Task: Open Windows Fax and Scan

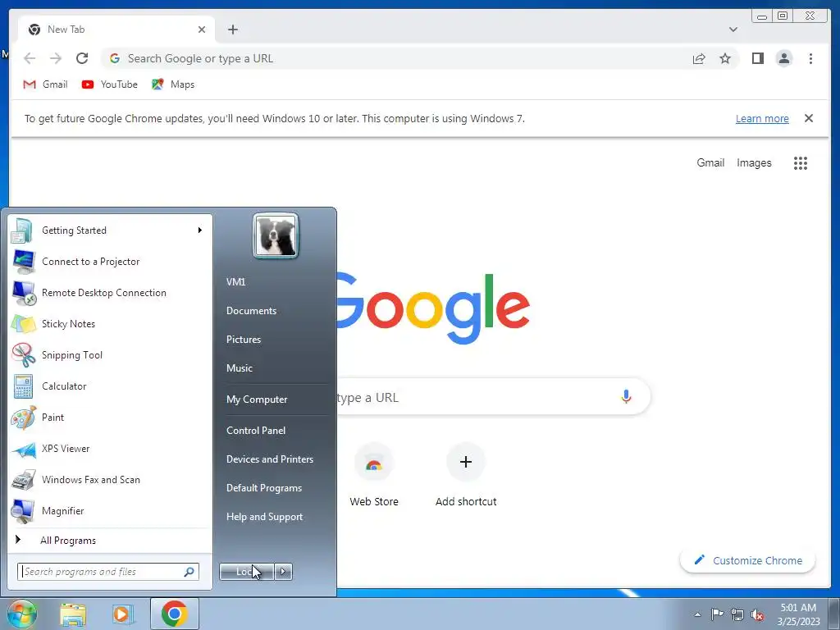Action: pos(110,479)
